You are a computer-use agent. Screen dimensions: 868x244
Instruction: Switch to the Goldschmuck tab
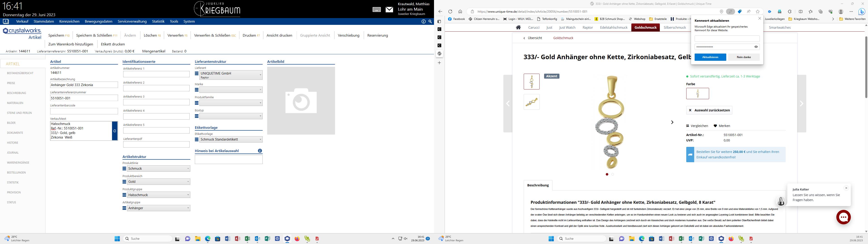coord(645,27)
